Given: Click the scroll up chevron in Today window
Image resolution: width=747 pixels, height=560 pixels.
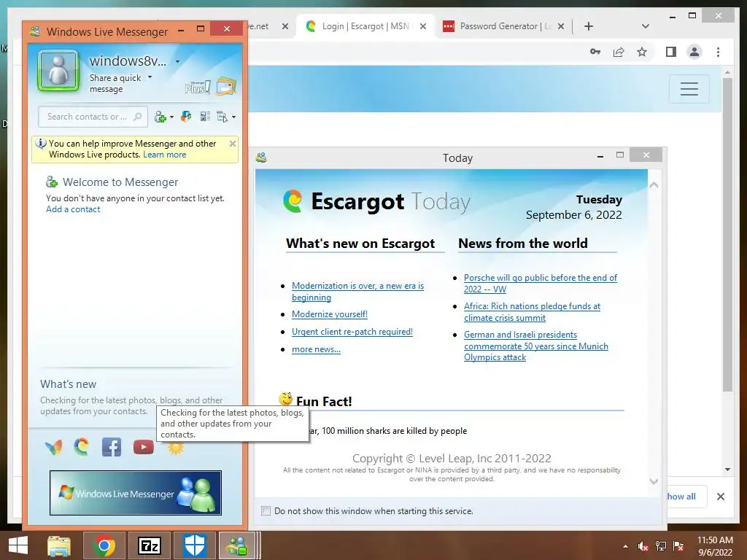Looking at the screenshot, I should [654, 184].
